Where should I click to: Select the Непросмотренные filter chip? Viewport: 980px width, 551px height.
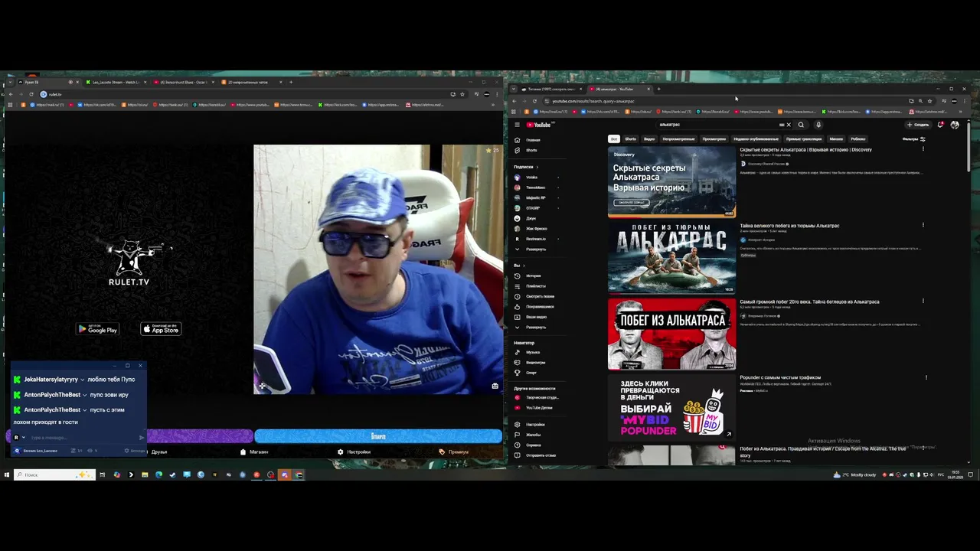pos(678,139)
